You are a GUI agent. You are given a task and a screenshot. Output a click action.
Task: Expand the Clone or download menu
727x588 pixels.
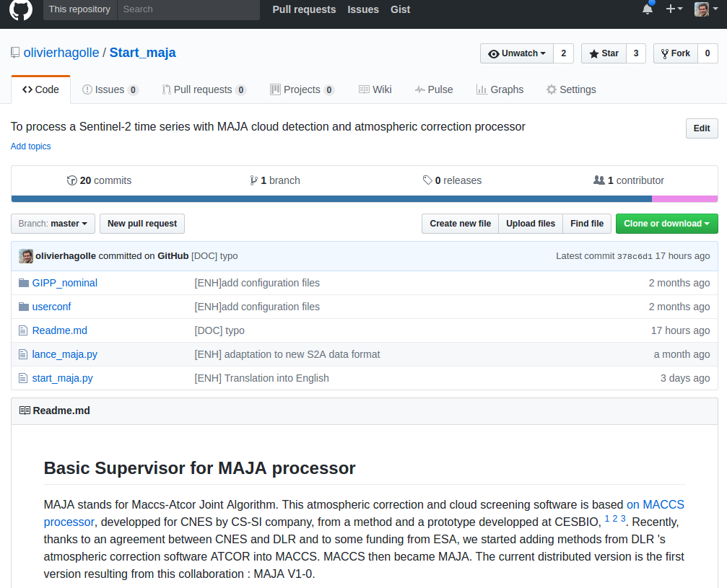(x=667, y=224)
